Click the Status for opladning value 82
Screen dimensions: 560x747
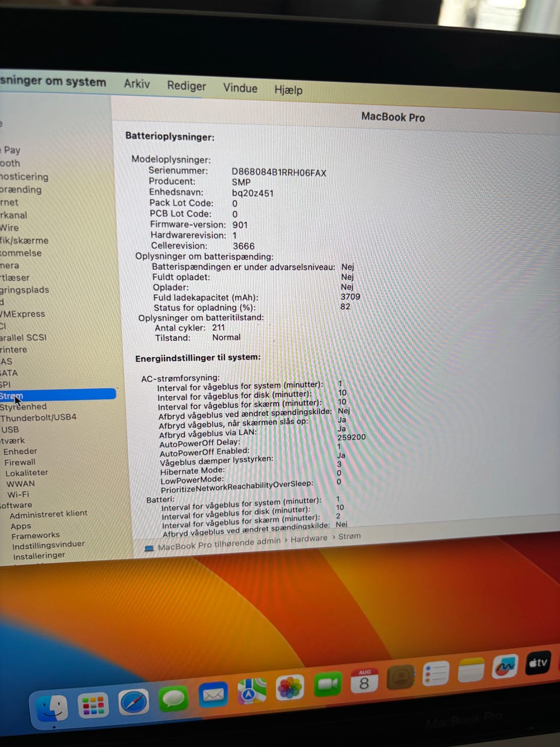[x=345, y=306]
